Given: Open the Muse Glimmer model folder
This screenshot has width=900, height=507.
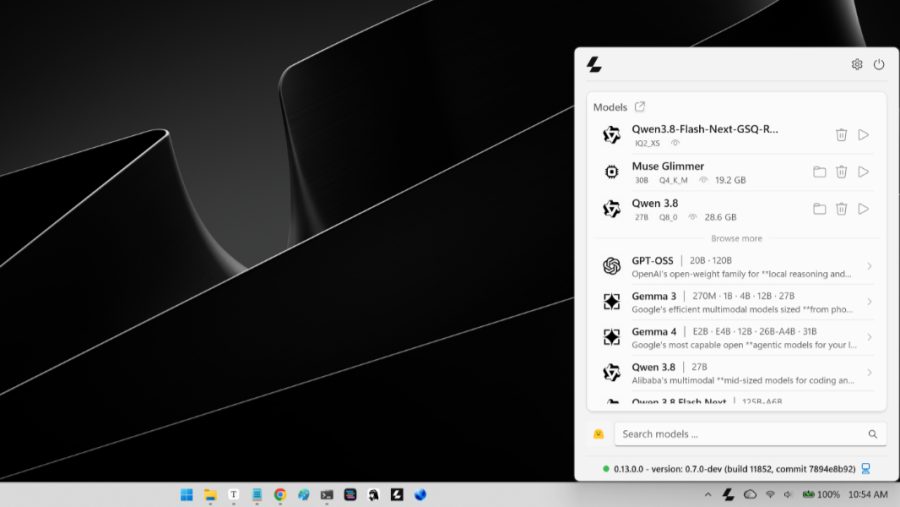Looking at the screenshot, I should [819, 172].
